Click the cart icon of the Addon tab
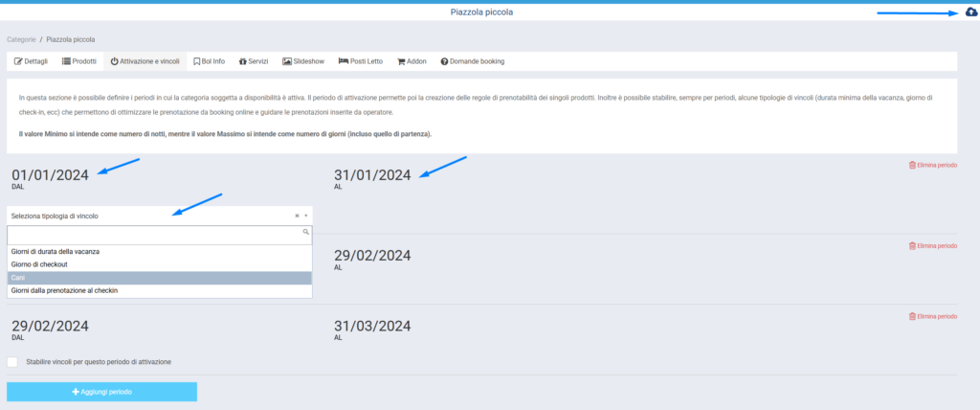 [401, 61]
